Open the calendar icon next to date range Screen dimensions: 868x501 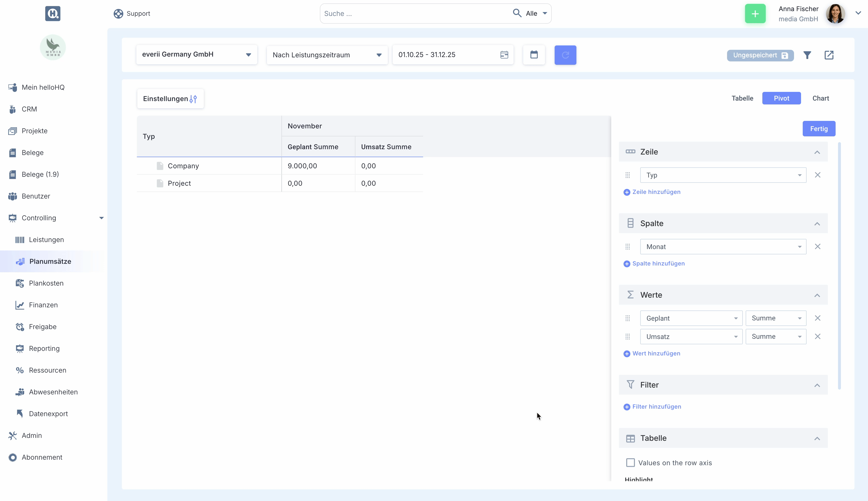click(x=534, y=55)
